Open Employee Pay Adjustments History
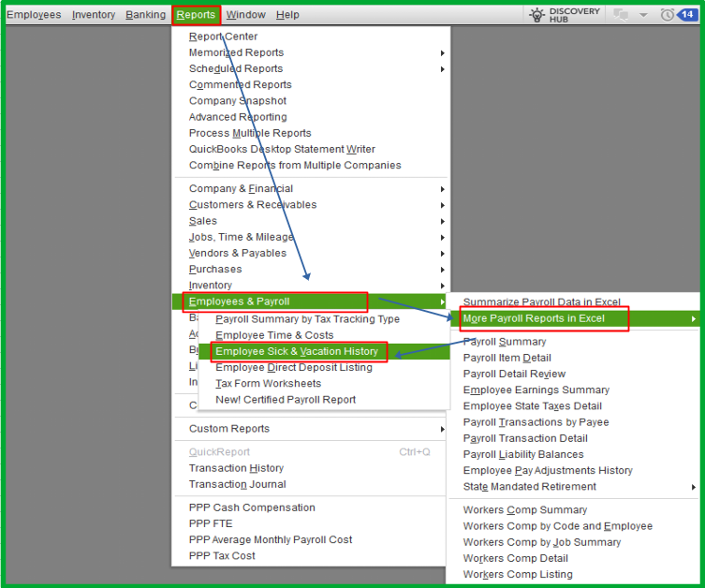This screenshot has width=705, height=588. click(x=548, y=471)
